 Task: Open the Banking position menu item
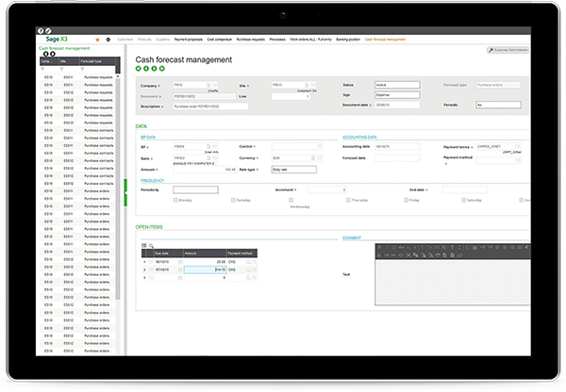[348, 40]
